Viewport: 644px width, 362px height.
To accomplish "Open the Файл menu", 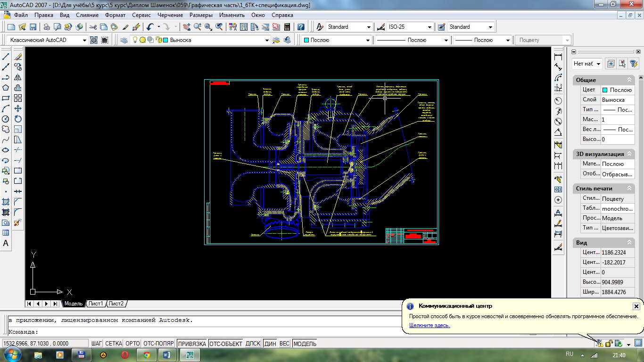I will tap(21, 15).
